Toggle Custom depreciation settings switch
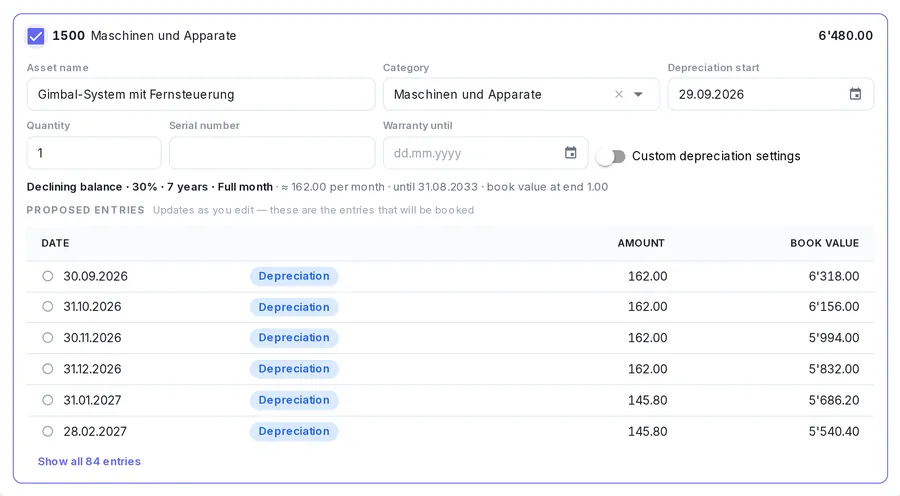900x496 pixels. pos(611,156)
